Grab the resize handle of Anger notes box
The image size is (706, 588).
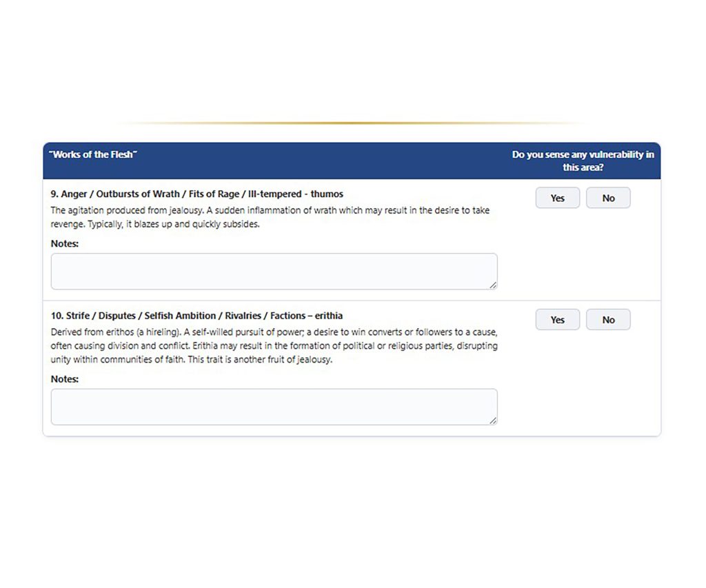[x=493, y=285]
